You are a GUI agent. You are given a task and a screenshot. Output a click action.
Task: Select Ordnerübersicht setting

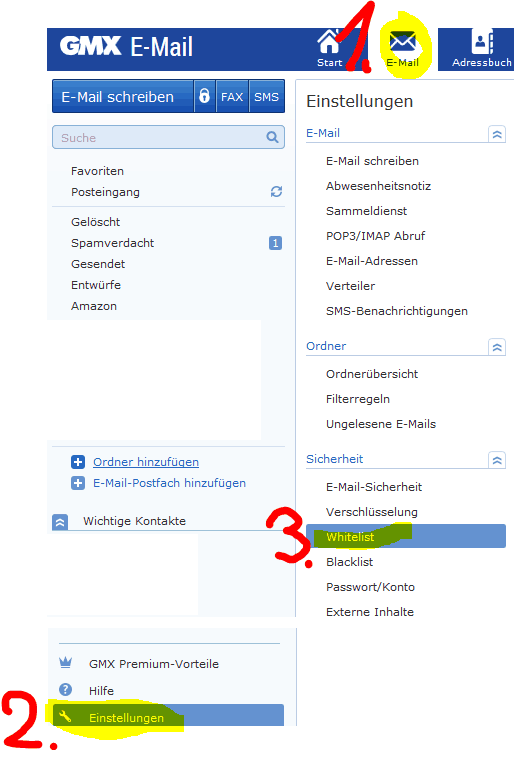(x=372, y=374)
